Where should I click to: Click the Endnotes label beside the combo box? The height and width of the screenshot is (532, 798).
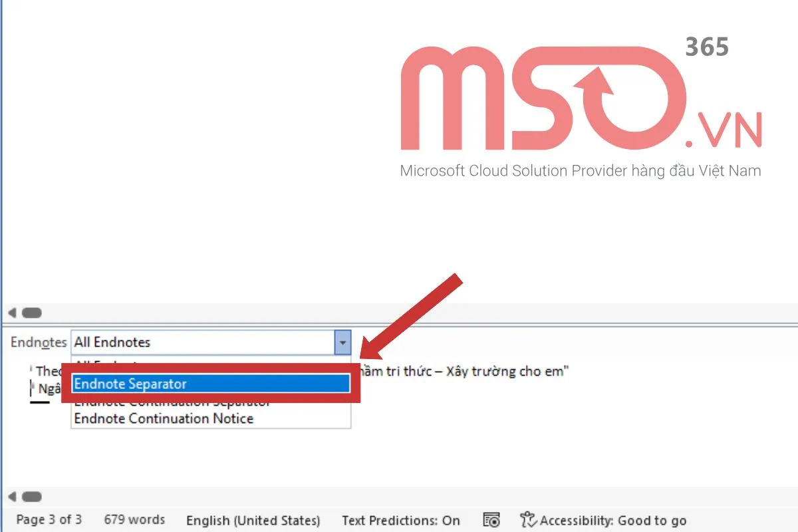click(x=39, y=343)
